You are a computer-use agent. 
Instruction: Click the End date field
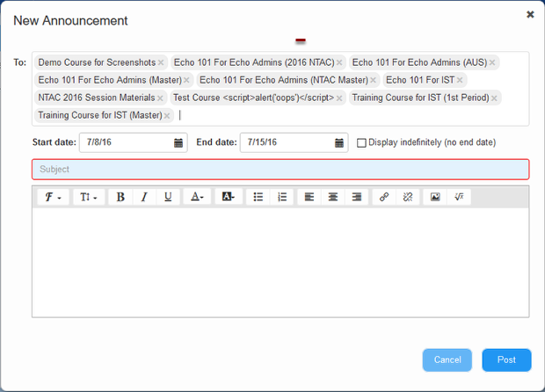pyautogui.click(x=294, y=142)
